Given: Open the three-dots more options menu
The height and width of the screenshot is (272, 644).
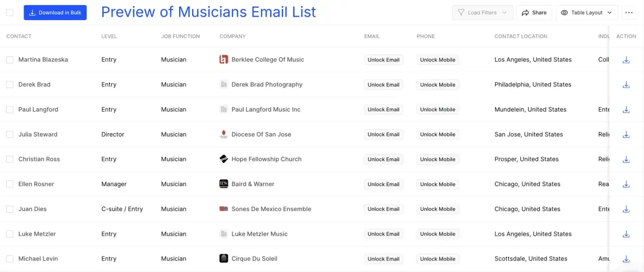Looking at the screenshot, I should click(629, 13).
